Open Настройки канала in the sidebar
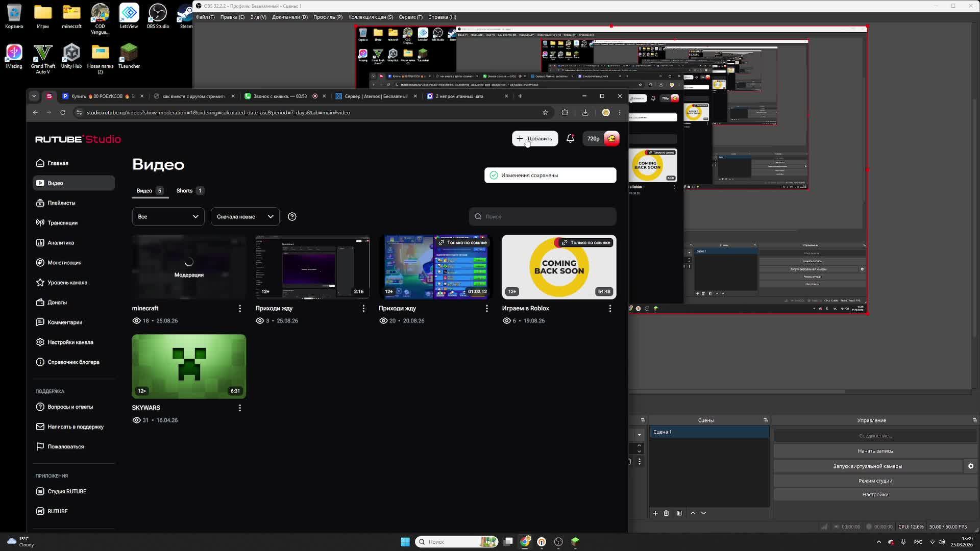This screenshot has width=980, height=551. [73, 342]
